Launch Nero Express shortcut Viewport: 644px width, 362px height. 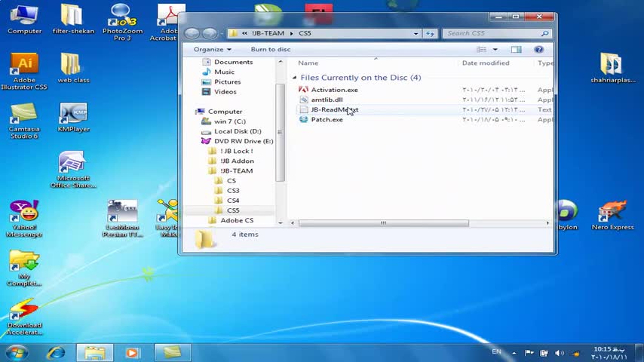point(612,215)
